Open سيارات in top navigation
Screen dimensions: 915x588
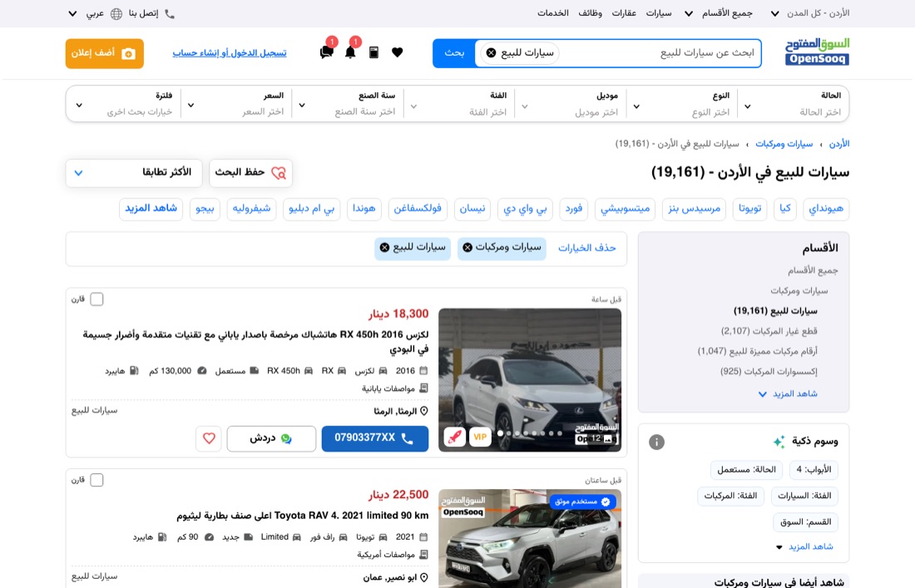click(658, 13)
